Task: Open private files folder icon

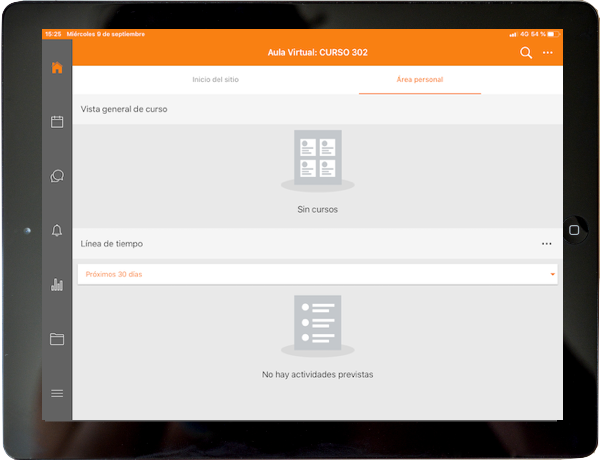Action: point(57,339)
